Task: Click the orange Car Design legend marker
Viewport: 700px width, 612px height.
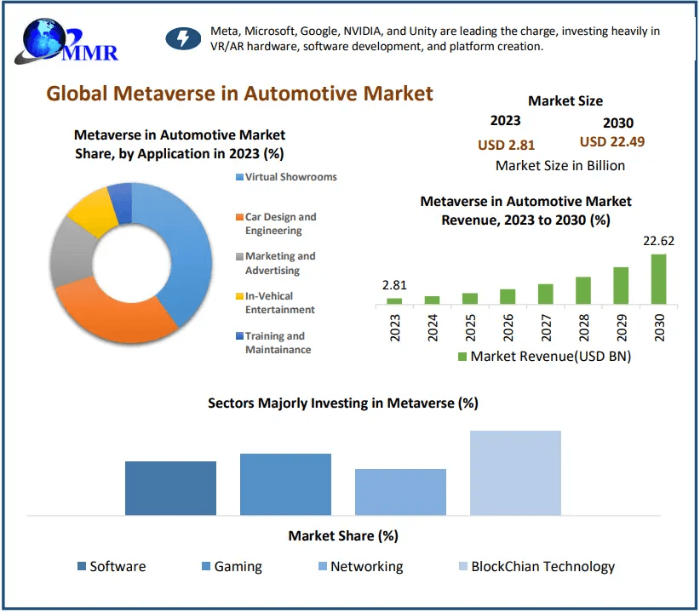Action: pyautogui.click(x=239, y=218)
